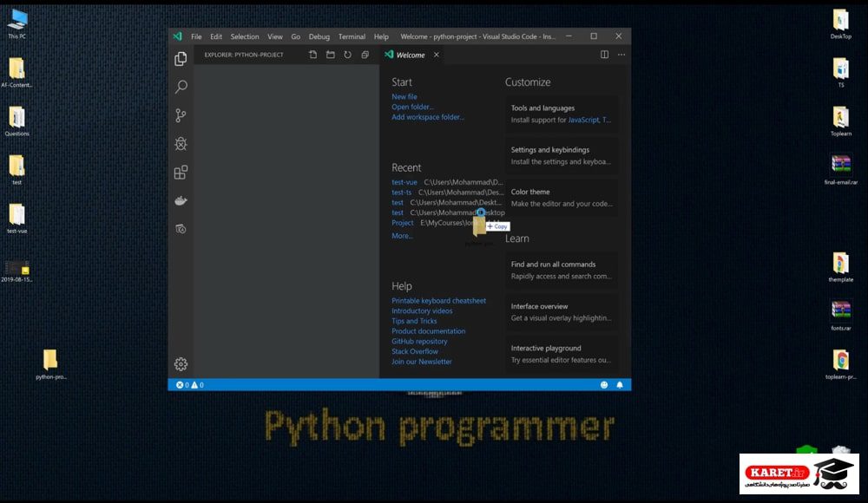Split the editor to the right
Screen dimensions: 868x503
604,55
